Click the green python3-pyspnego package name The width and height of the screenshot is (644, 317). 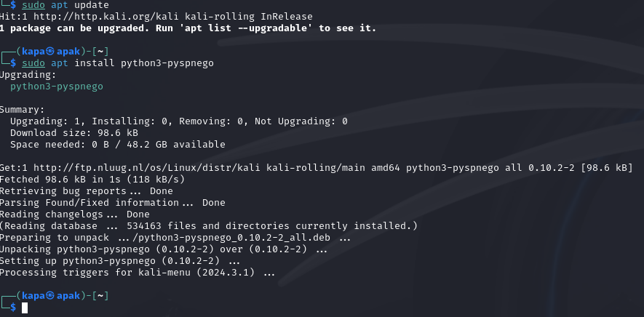coord(57,86)
